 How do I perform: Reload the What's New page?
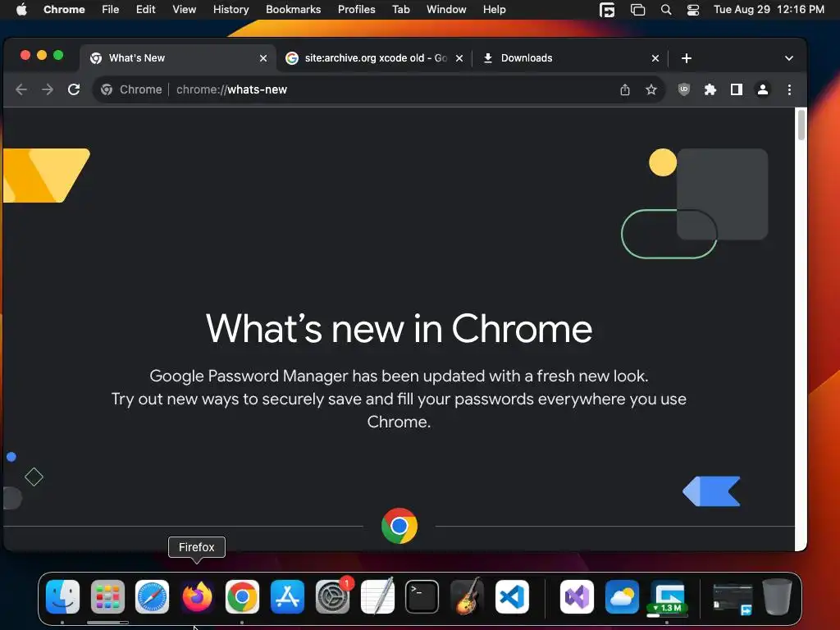[74, 89]
